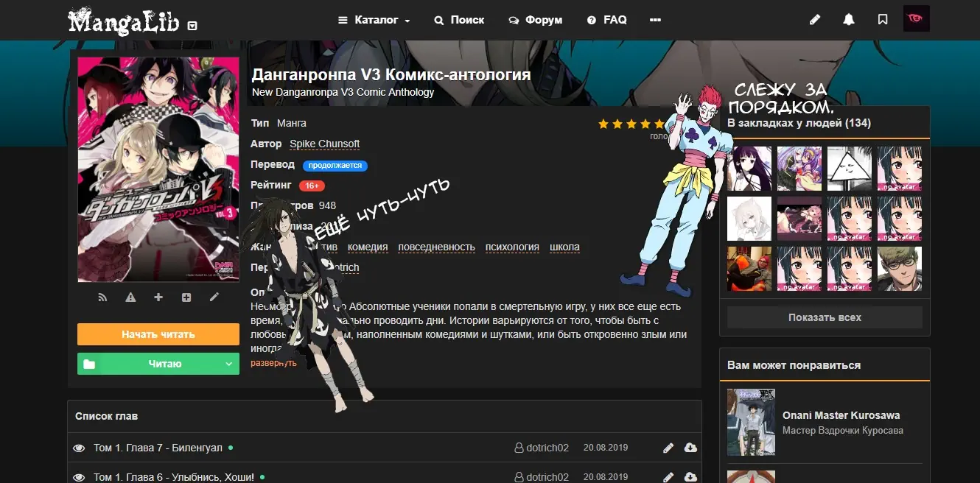Open the three-dots more menu in the header

(x=655, y=20)
